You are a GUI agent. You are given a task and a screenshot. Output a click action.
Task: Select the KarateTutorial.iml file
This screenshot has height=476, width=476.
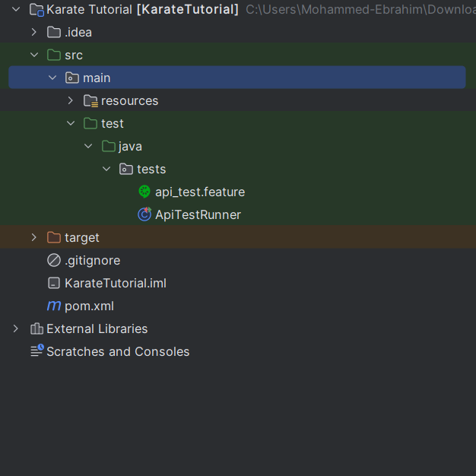pyautogui.click(x=116, y=283)
